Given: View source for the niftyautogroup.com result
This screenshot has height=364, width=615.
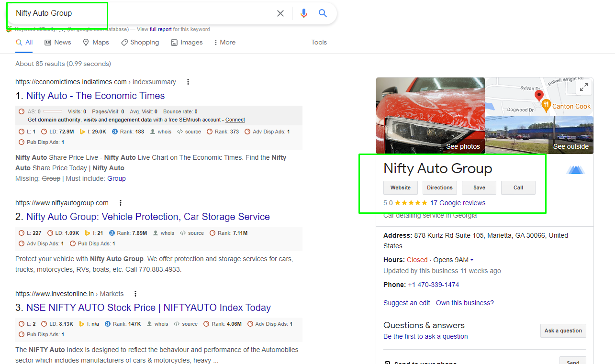Looking at the screenshot, I should (192, 233).
